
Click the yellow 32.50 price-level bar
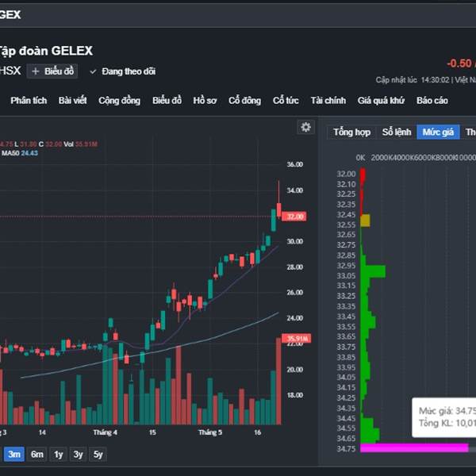(365, 221)
